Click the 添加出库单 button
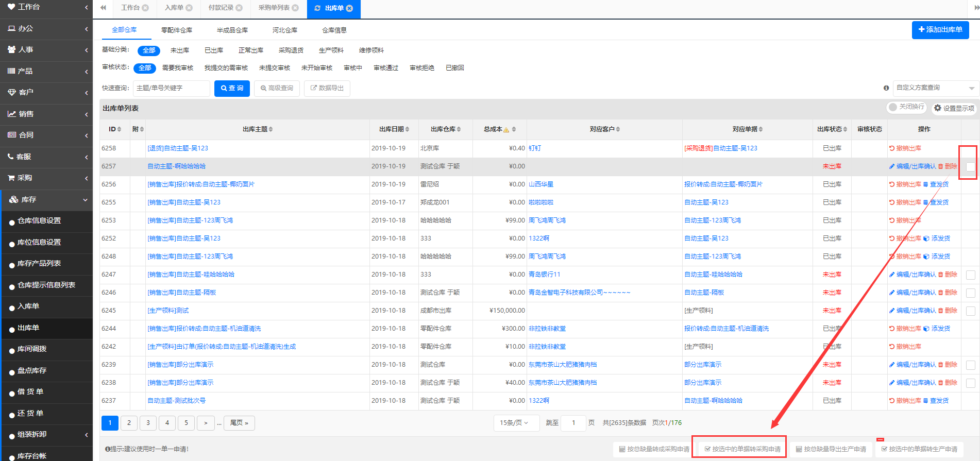 pyautogui.click(x=940, y=30)
